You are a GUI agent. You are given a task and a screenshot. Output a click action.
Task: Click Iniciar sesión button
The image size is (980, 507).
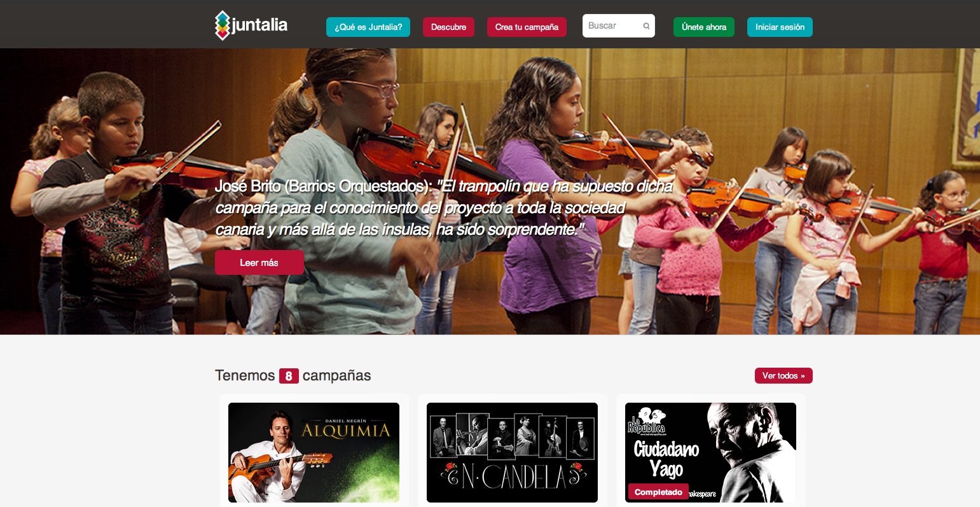pyautogui.click(x=780, y=27)
